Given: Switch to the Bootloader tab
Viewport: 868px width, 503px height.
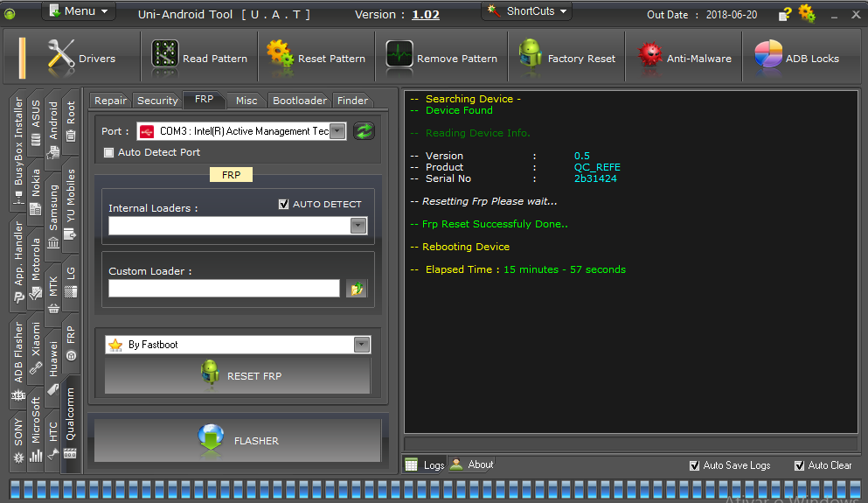Looking at the screenshot, I should pos(300,101).
